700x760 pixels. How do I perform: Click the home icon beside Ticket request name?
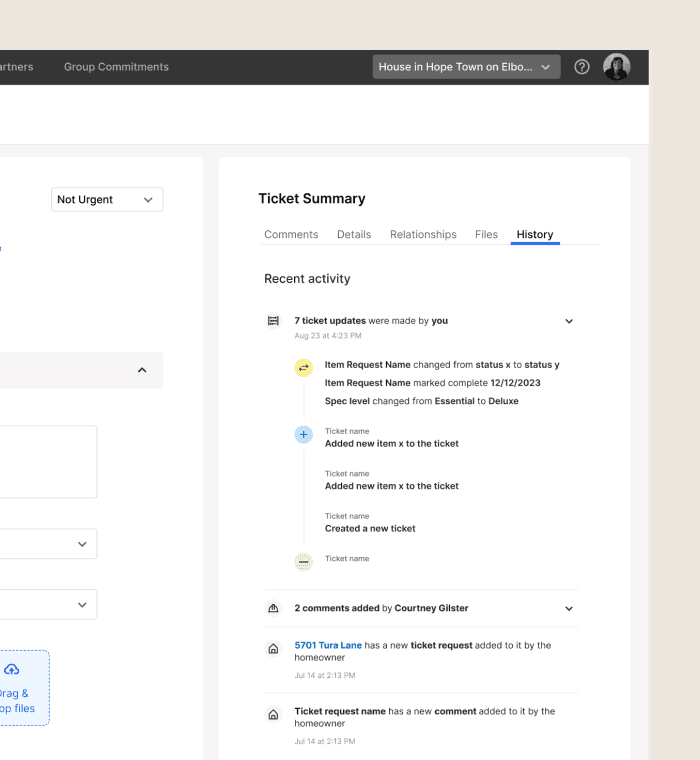273,715
